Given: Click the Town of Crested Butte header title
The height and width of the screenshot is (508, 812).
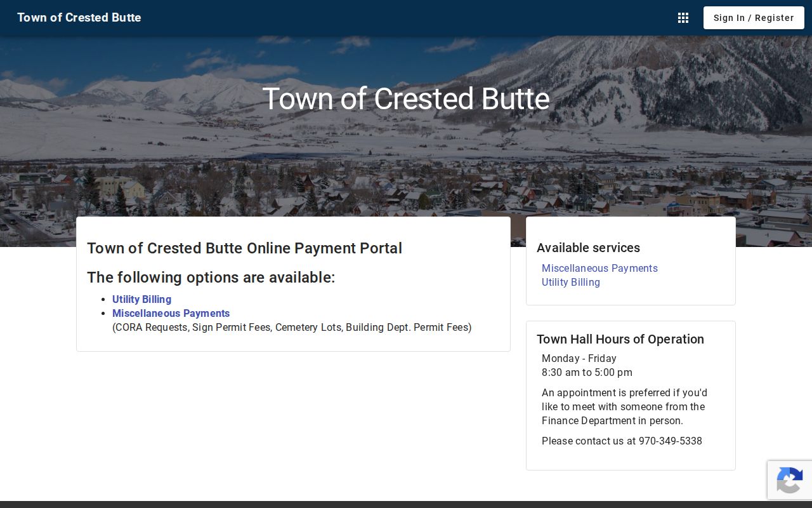Looking at the screenshot, I should click(x=79, y=18).
